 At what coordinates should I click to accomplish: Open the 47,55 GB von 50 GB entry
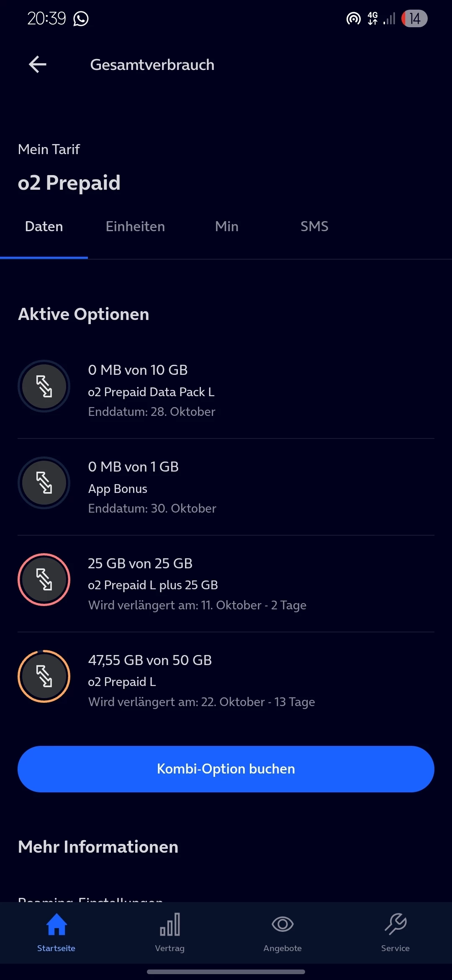pos(150,660)
